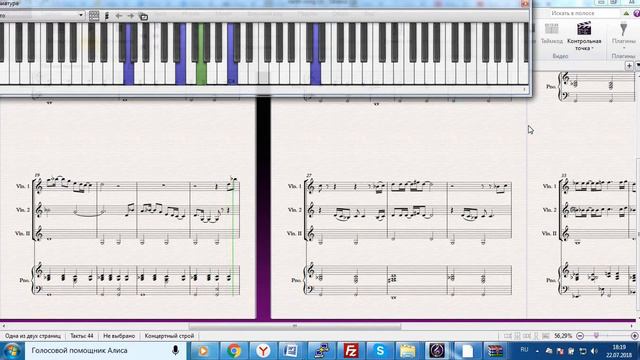Open the Контрольная точка clapperboard button
Image resolution: width=640 pixels, height=360 pixels.
tap(584, 36)
